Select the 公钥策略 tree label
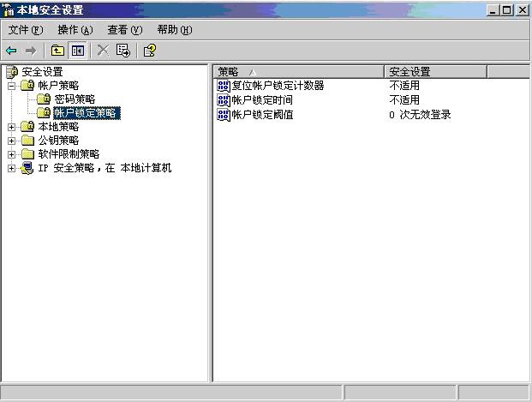The image size is (532, 402). 58,141
